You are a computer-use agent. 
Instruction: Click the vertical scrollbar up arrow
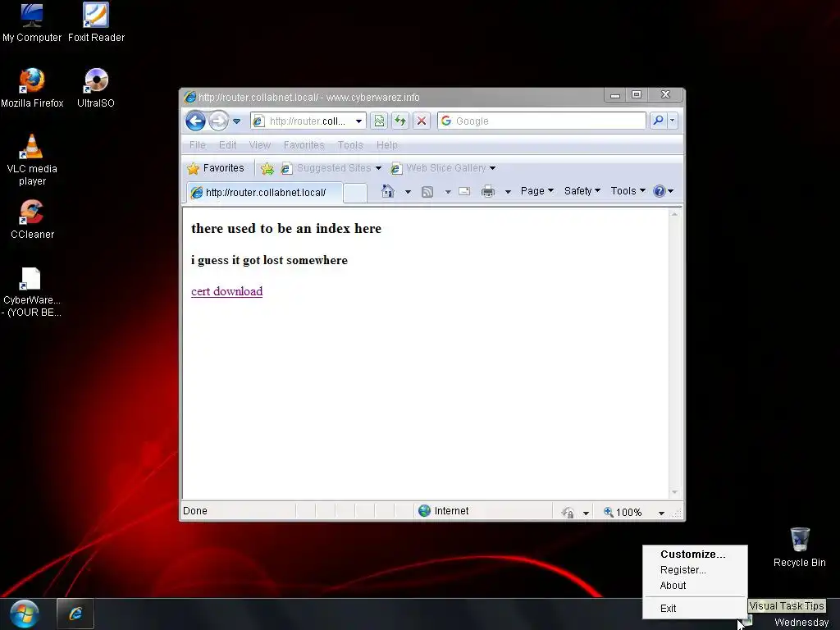click(x=674, y=214)
